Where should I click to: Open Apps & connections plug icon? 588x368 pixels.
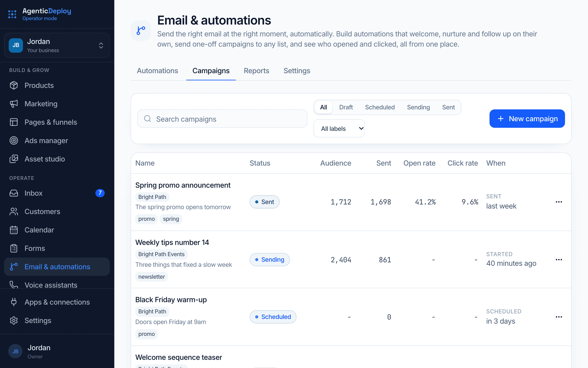coord(14,302)
